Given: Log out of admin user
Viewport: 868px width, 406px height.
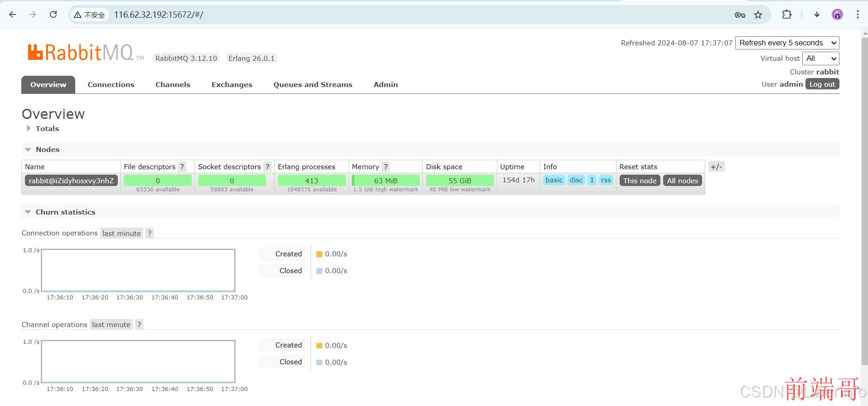Looking at the screenshot, I should pyautogui.click(x=822, y=84).
